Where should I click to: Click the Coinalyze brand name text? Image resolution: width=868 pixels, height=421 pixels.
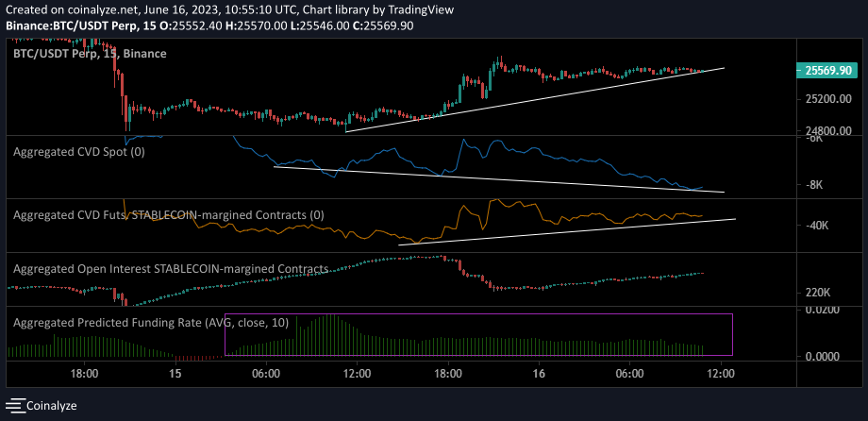[52, 406]
